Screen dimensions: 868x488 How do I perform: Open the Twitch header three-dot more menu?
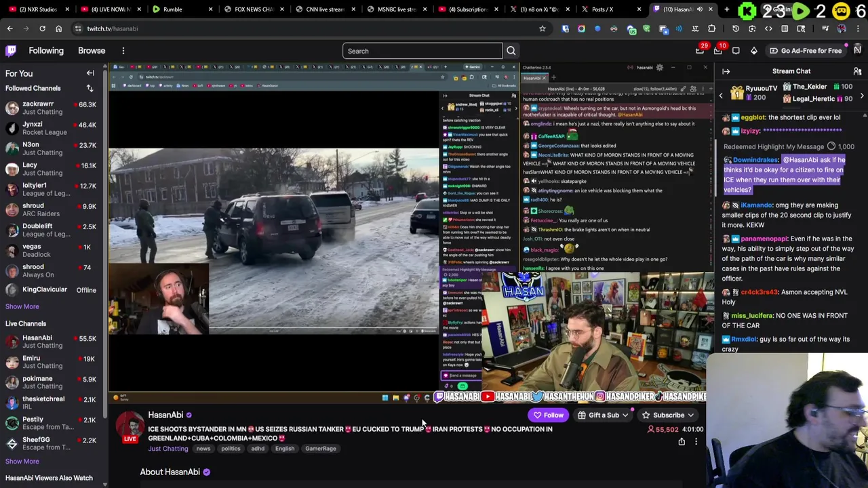pyautogui.click(x=123, y=51)
